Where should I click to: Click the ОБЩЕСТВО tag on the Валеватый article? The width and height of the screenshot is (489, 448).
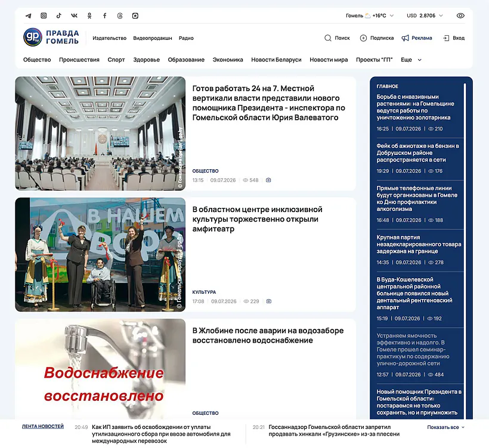click(205, 171)
